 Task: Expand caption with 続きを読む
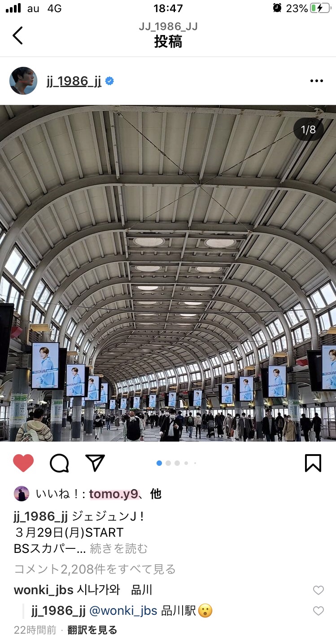(119, 548)
